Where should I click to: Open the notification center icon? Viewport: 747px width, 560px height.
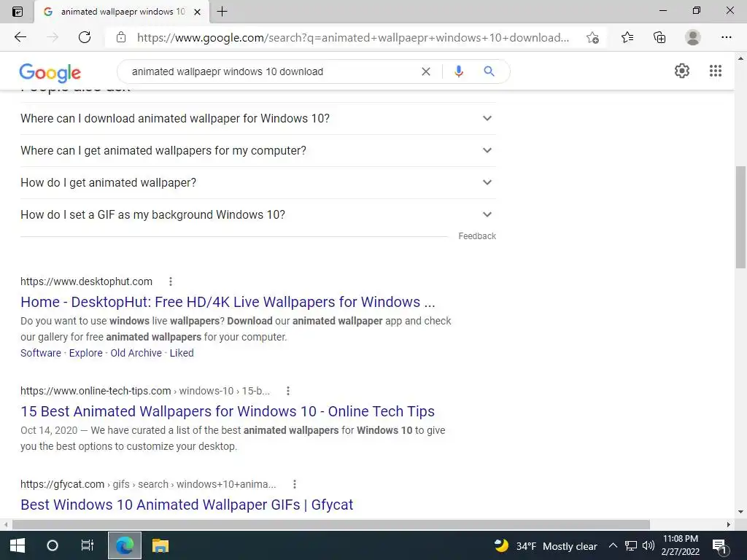click(x=720, y=546)
